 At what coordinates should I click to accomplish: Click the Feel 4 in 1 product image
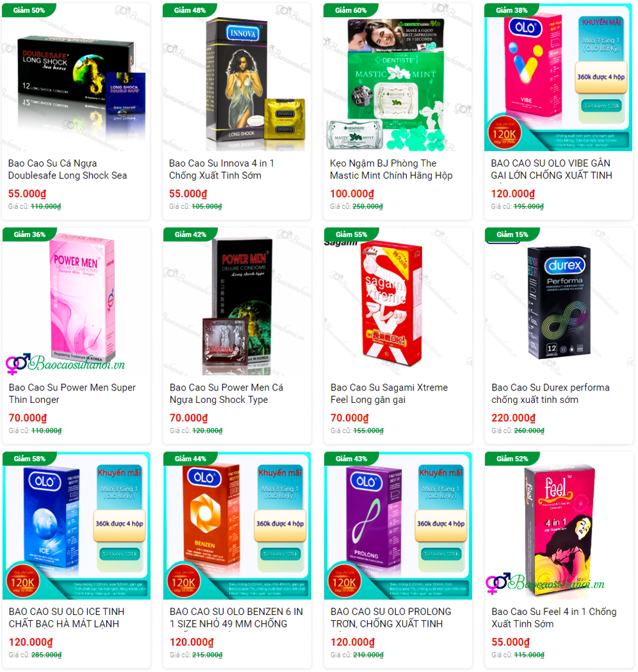[559, 526]
